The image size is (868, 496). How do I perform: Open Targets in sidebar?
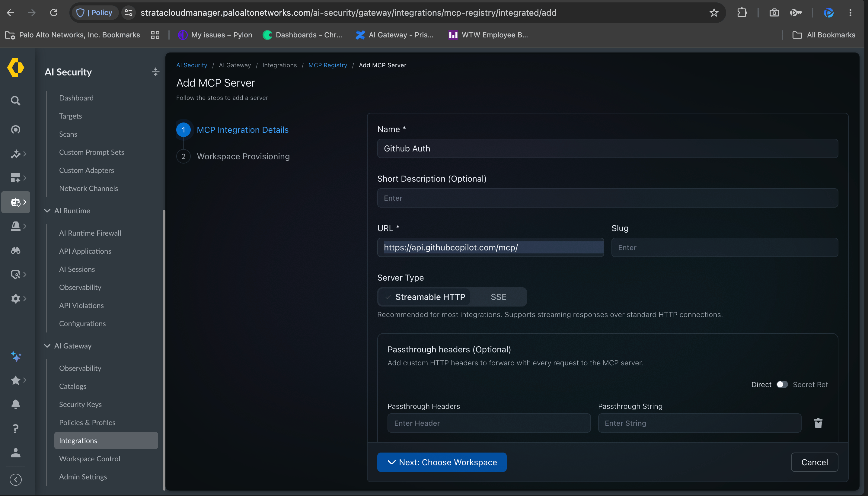tap(71, 116)
